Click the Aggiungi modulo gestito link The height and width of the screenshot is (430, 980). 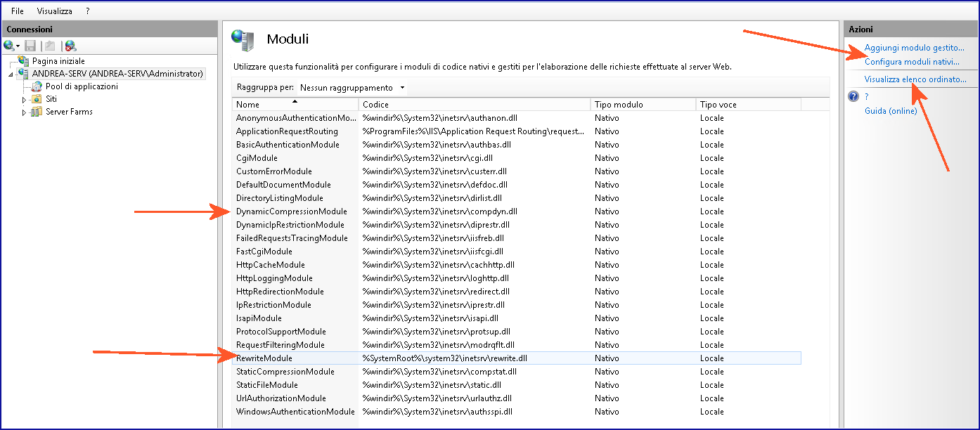point(914,48)
